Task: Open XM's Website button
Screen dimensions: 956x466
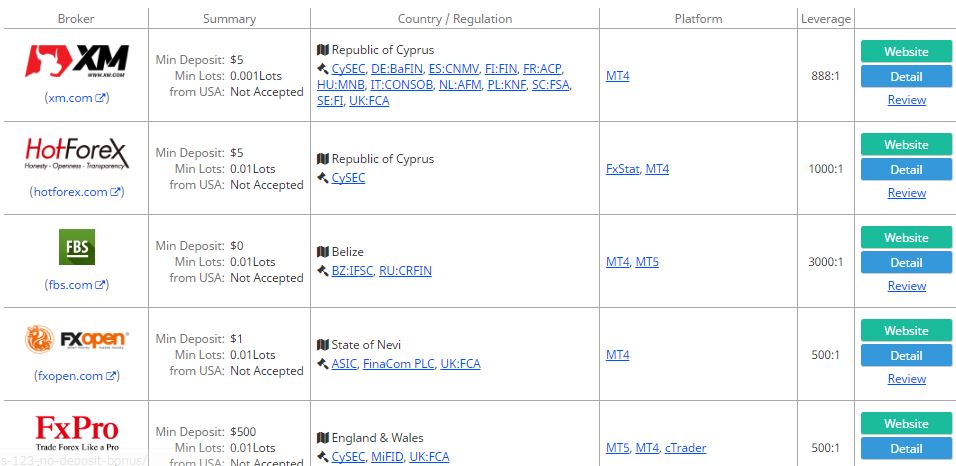Action: point(906,52)
